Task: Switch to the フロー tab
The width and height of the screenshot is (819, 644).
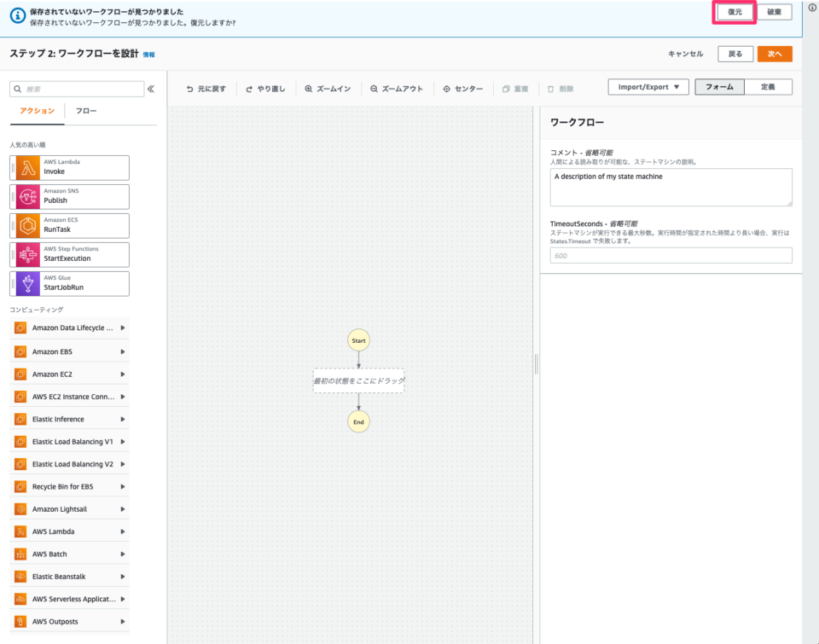Action: click(86, 111)
